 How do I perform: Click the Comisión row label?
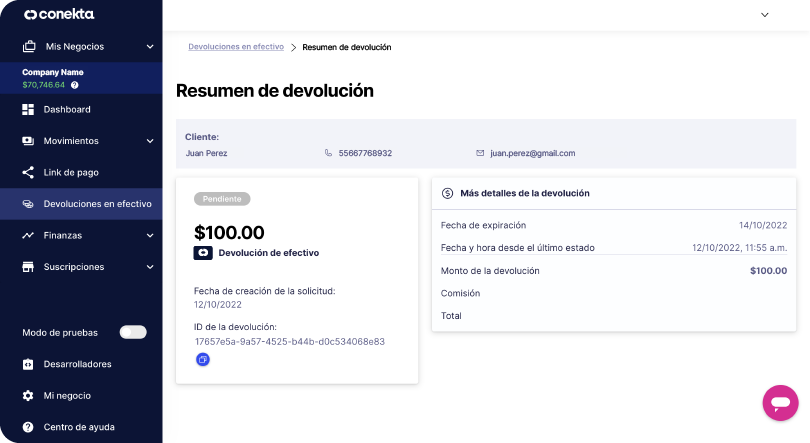click(460, 293)
